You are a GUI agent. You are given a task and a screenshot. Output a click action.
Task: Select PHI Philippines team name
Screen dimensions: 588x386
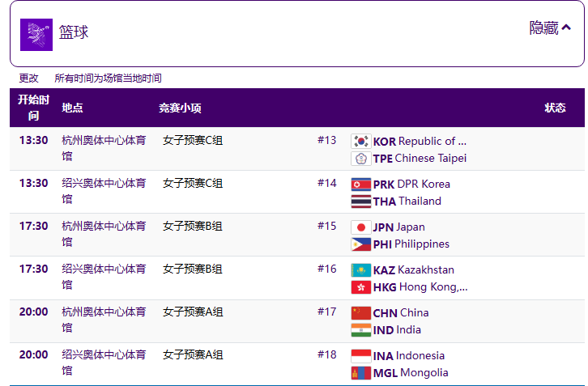point(411,244)
